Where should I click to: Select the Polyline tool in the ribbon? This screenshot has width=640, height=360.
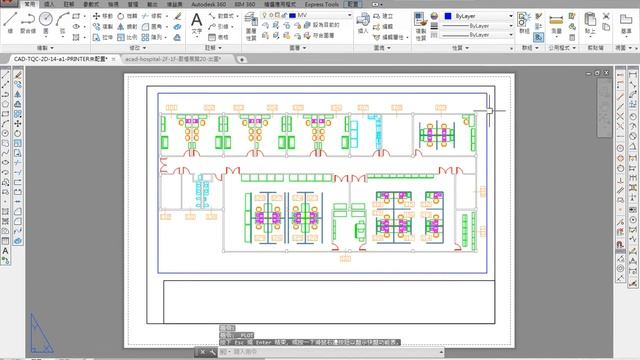28,22
